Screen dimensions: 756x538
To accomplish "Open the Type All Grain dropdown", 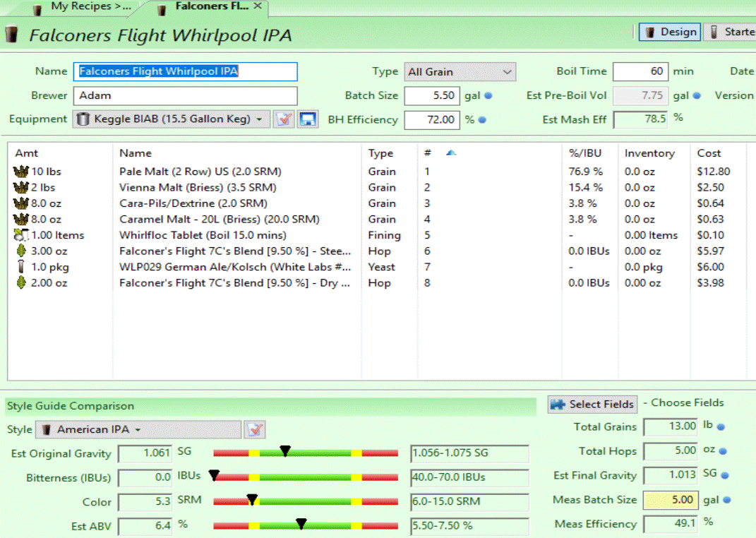I will (460, 72).
